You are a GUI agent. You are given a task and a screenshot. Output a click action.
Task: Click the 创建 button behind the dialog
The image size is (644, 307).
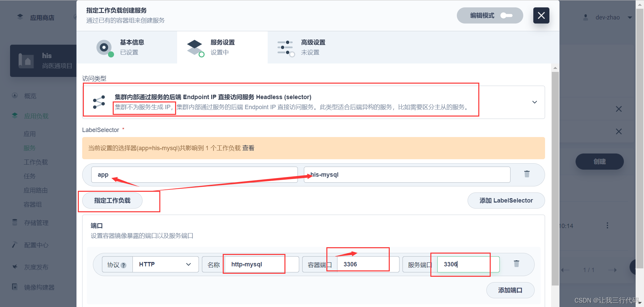pyautogui.click(x=600, y=162)
